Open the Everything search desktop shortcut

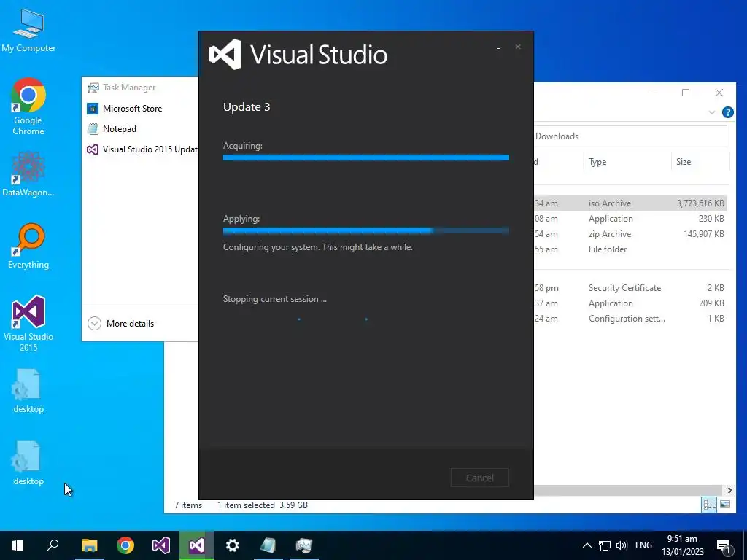[x=28, y=246]
